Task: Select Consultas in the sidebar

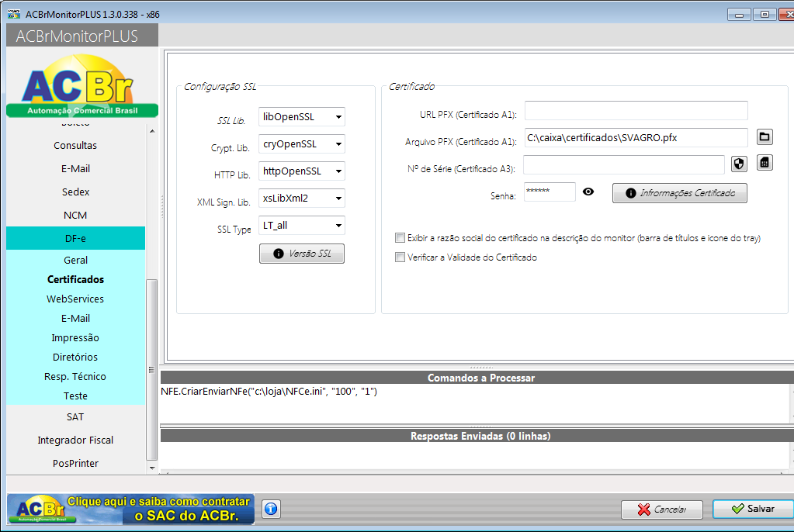Action: coord(75,145)
